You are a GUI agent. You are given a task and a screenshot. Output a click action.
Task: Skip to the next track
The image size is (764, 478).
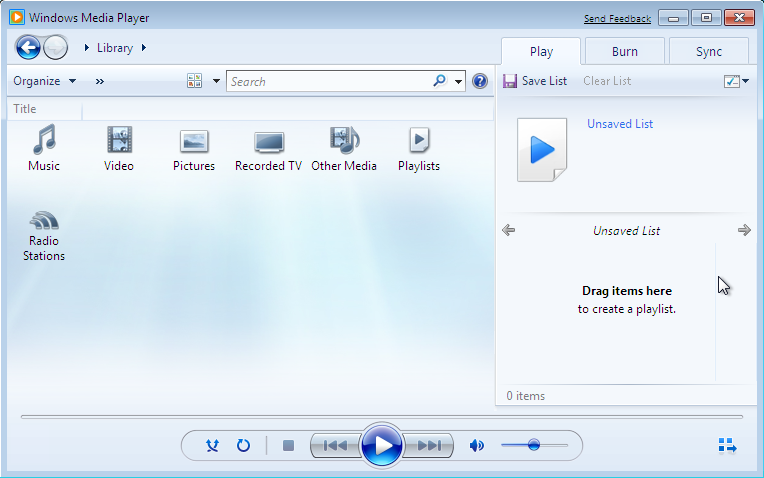(429, 445)
